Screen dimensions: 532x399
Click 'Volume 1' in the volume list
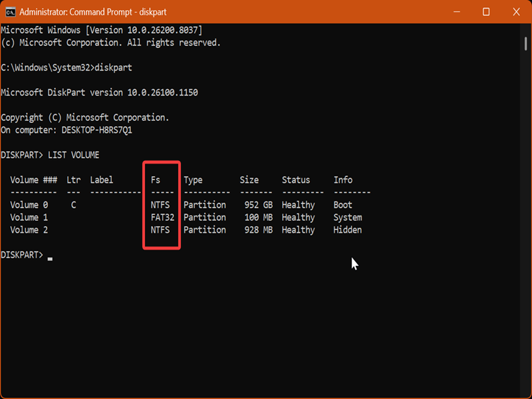click(29, 217)
